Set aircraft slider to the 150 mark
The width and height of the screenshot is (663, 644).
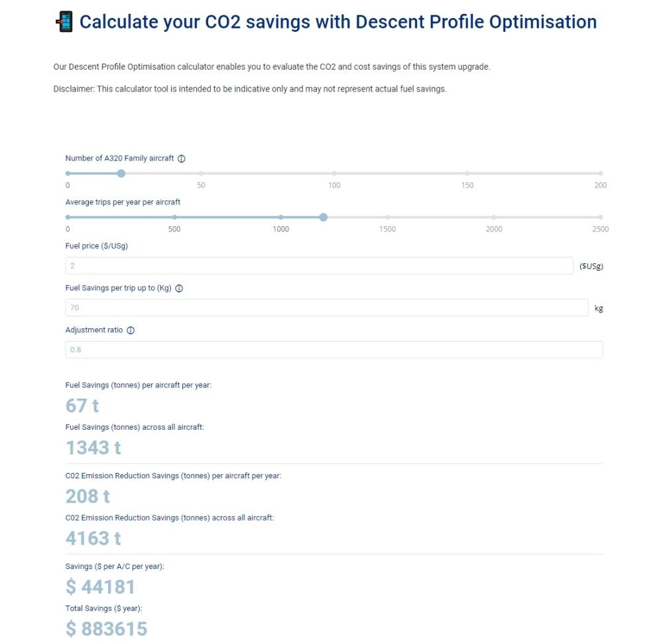467,173
